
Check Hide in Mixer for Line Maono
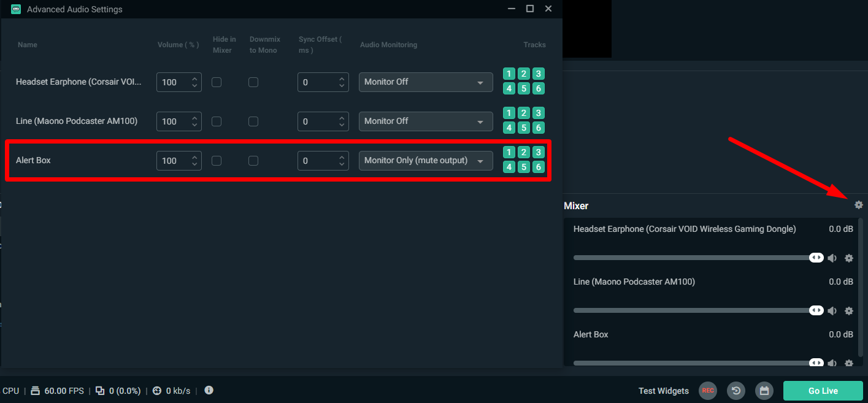(217, 121)
